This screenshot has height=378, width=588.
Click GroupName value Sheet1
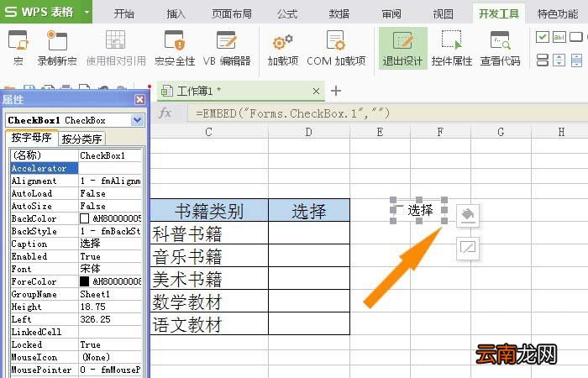[110, 294]
